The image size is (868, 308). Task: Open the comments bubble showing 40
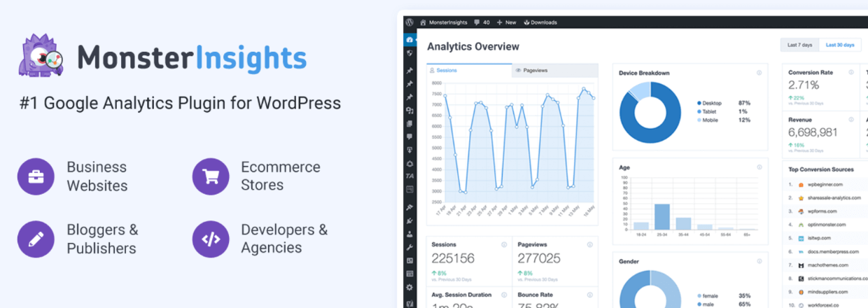tap(482, 22)
